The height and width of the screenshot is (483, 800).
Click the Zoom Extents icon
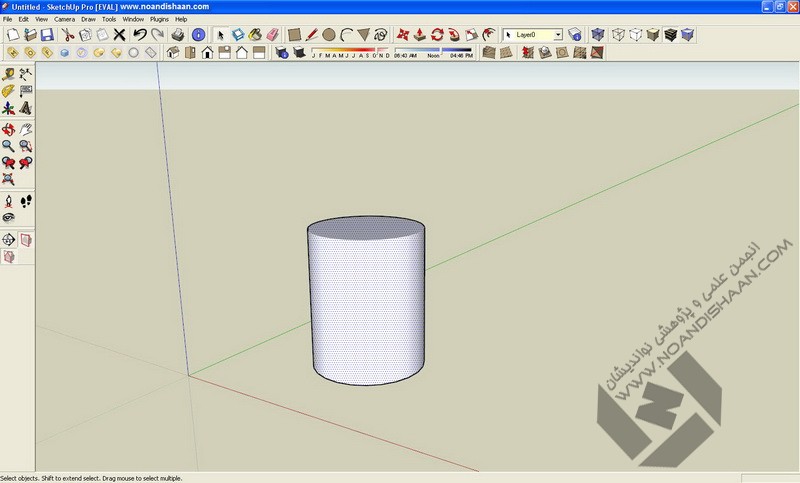tap(8, 179)
